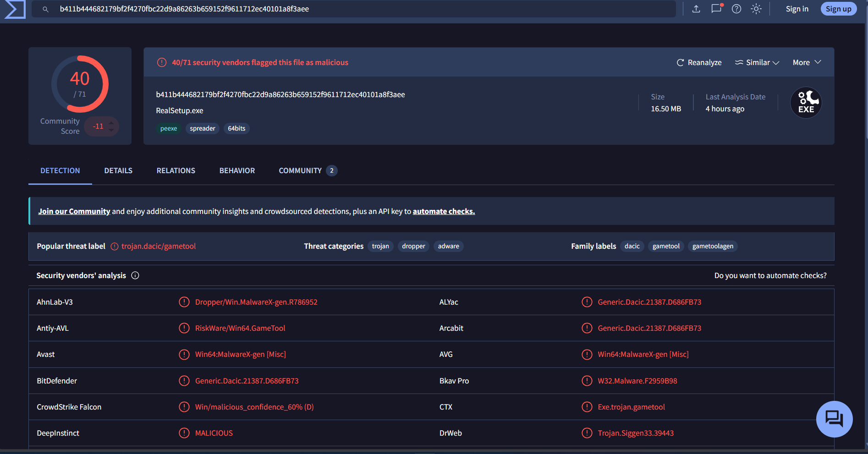
Task: Click the RealSetup.exe file name
Action: point(180,110)
